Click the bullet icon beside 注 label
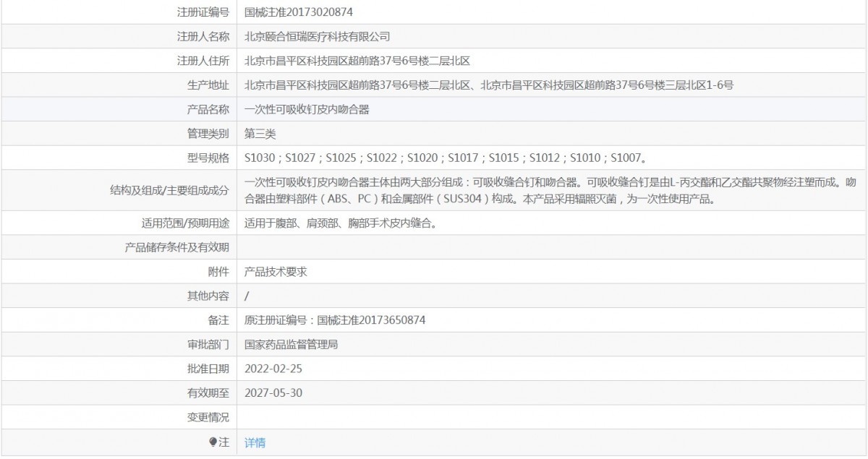868x459 pixels. [213, 442]
